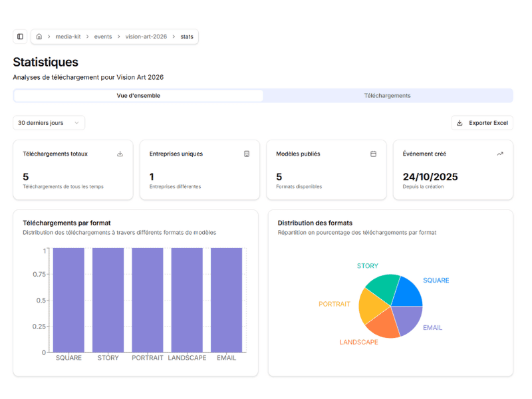Image resolution: width=532 pixels, height=399 pixels.
Task: Click the LANDSCAPE label near the pie chart
Action: pyautogui.click(x=358, y=342)
